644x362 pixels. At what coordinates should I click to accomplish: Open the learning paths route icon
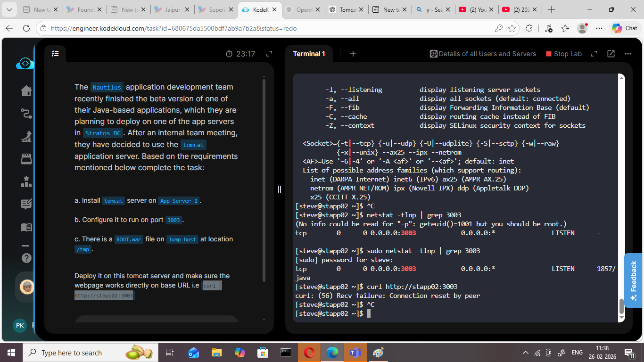click(26, 114)
